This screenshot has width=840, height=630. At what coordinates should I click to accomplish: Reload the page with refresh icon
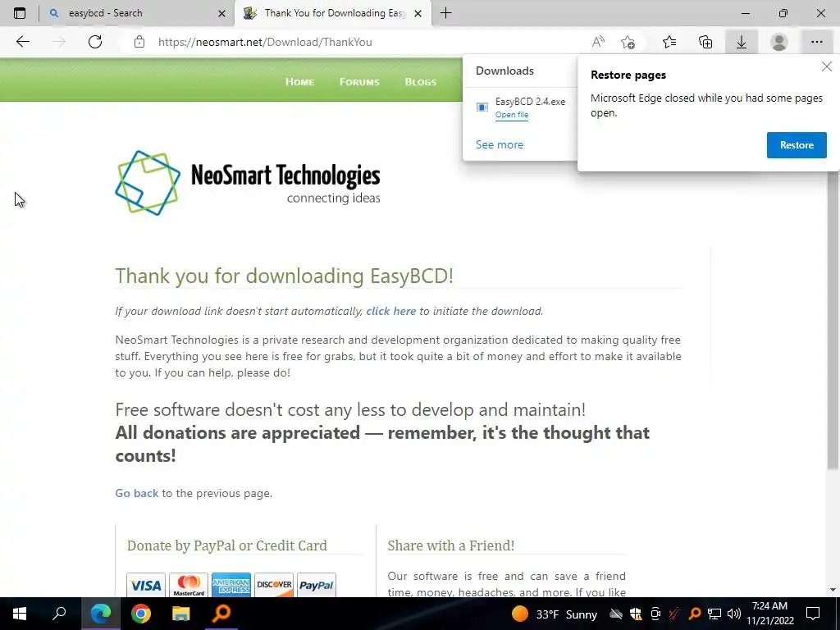tap(95, 42)
